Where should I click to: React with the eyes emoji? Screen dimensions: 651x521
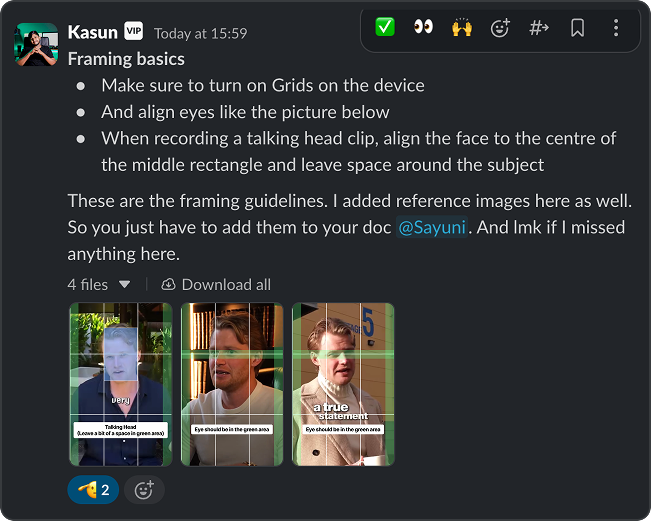point(423,27)
